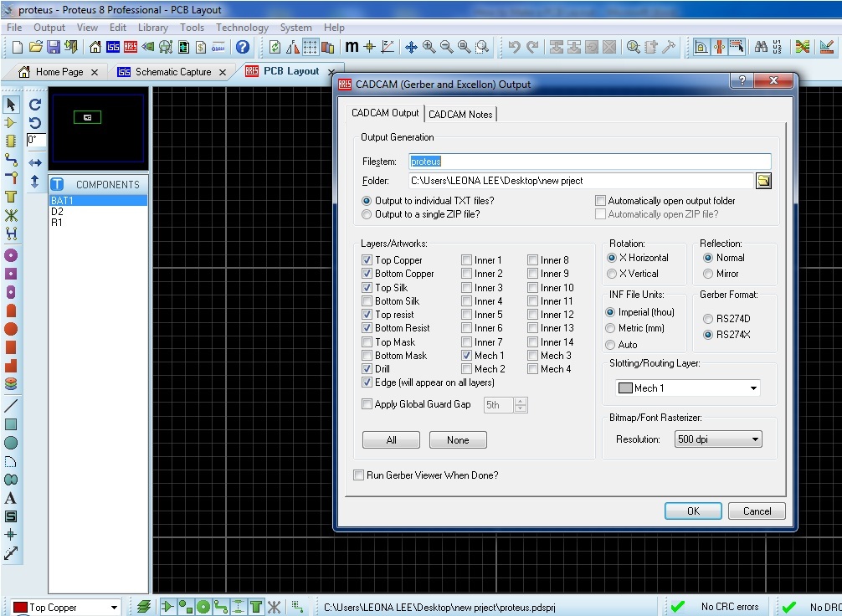This screenshot has width=842, height=616.
Task: Open the Top Copper layer selector dropdown
Action: click(x=114, y=608)
